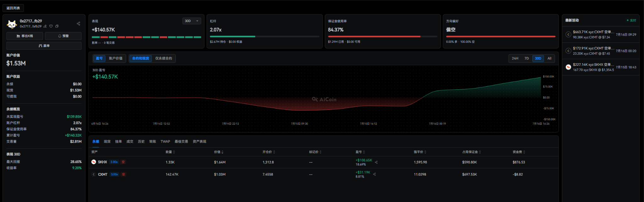Click the 空 short badge on the SKHX row

pyautogui.click(x=123, y=162)
